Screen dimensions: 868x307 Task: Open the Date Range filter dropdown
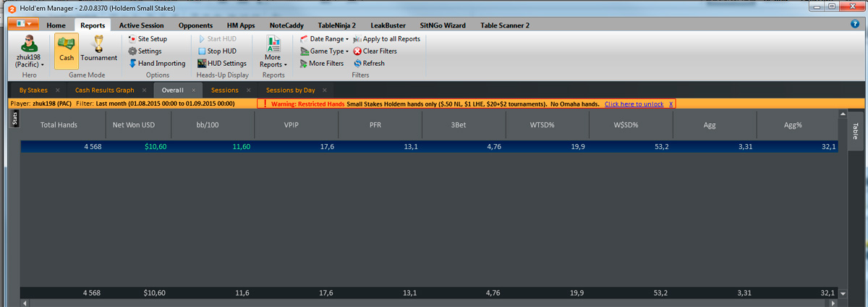pos(324,39)
